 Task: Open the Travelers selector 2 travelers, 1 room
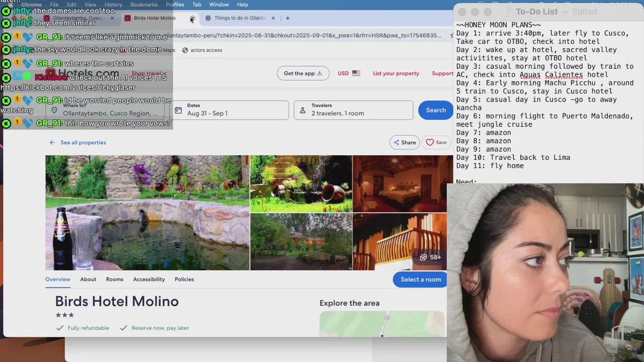pos(353,110)
